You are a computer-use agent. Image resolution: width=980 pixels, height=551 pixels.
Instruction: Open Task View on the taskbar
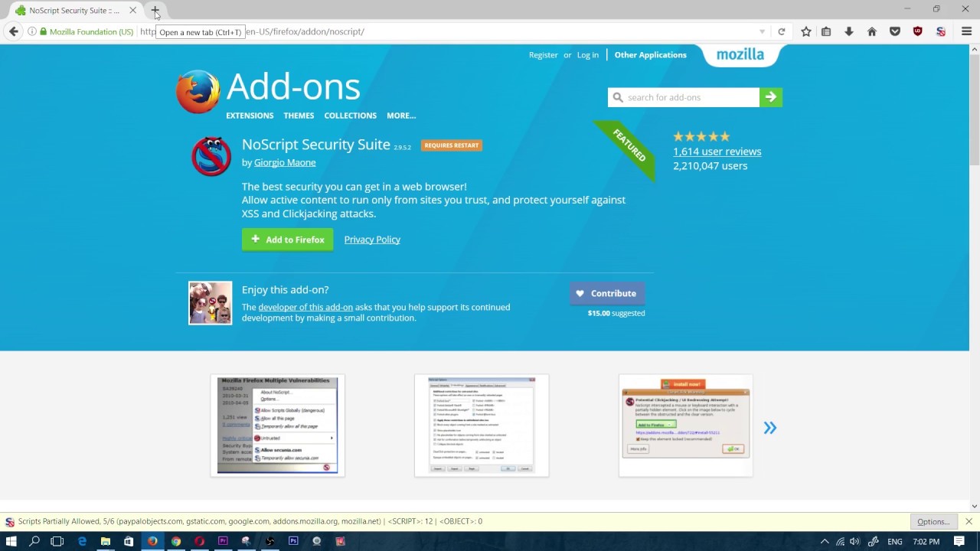pyautogui.click(x=57, y=542)
